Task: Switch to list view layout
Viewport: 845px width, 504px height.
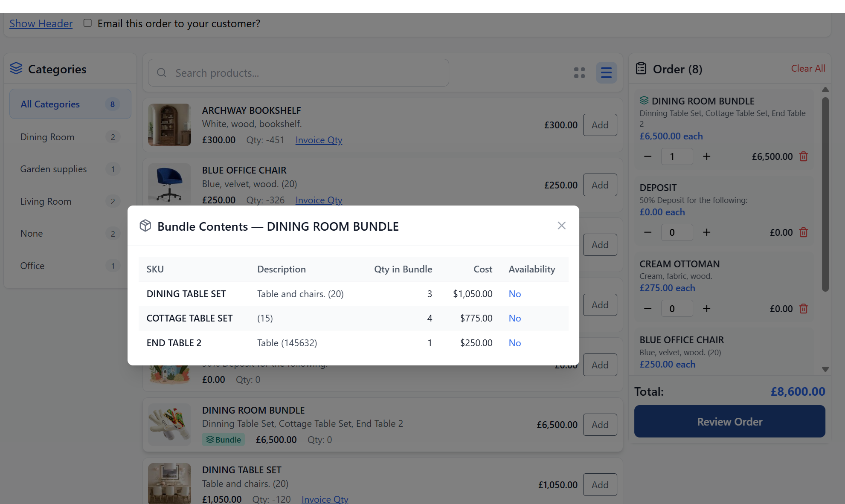Action: [606, 73]
